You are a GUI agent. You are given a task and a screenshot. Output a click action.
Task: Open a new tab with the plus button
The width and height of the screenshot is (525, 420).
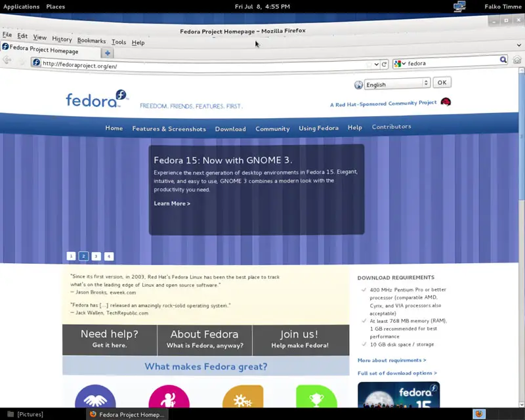coord(108,53)
